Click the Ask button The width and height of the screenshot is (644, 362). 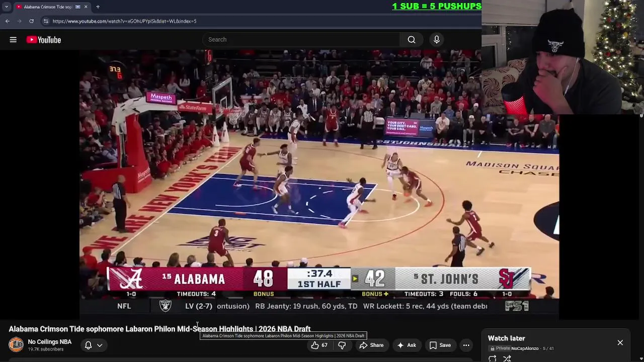point(407,345)
